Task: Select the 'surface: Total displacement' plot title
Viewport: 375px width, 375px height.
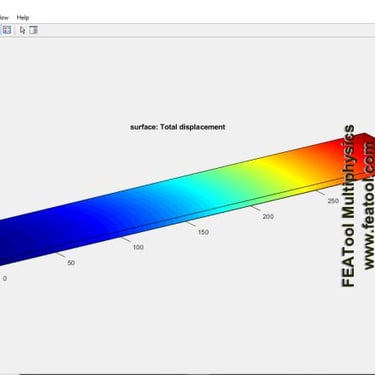Action: click(178, 127)
